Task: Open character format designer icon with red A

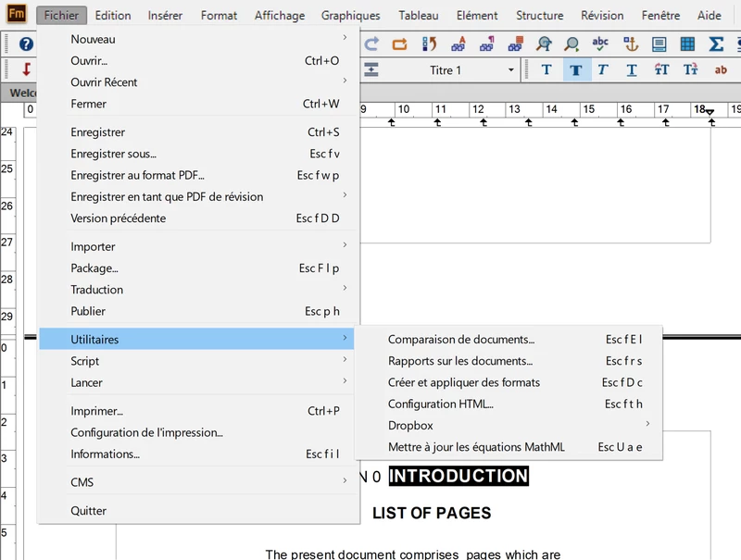Action: (x=458, y=44)
